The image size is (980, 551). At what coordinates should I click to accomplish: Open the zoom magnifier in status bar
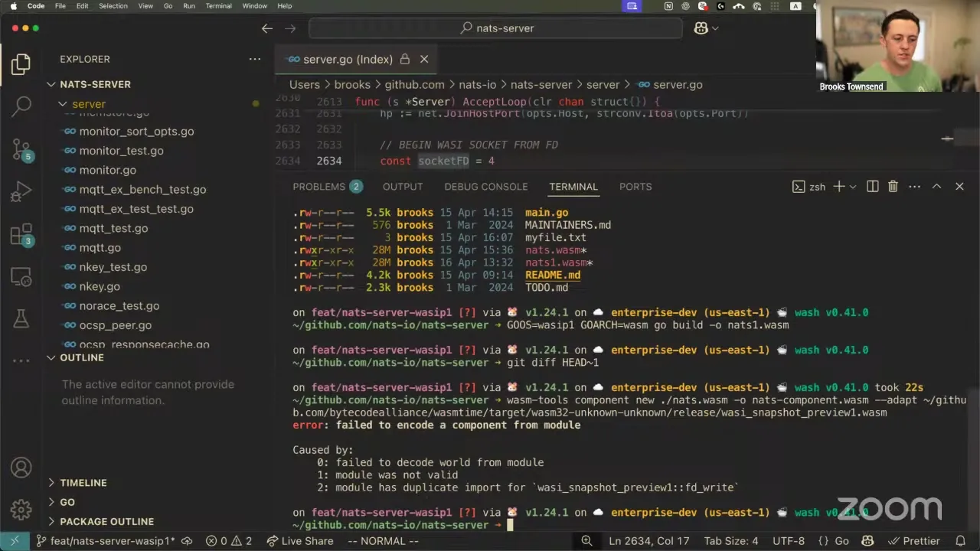point(586,541)
